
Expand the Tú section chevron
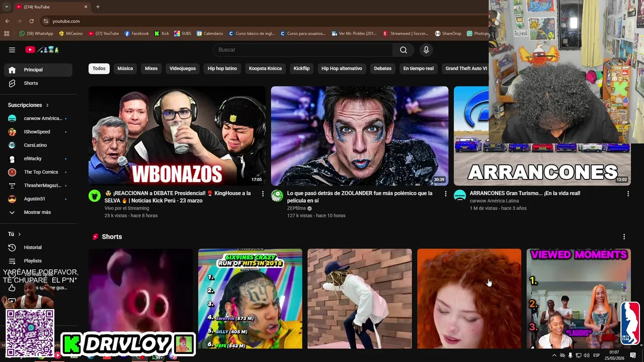pyautogui.click(x=20, y=234)
